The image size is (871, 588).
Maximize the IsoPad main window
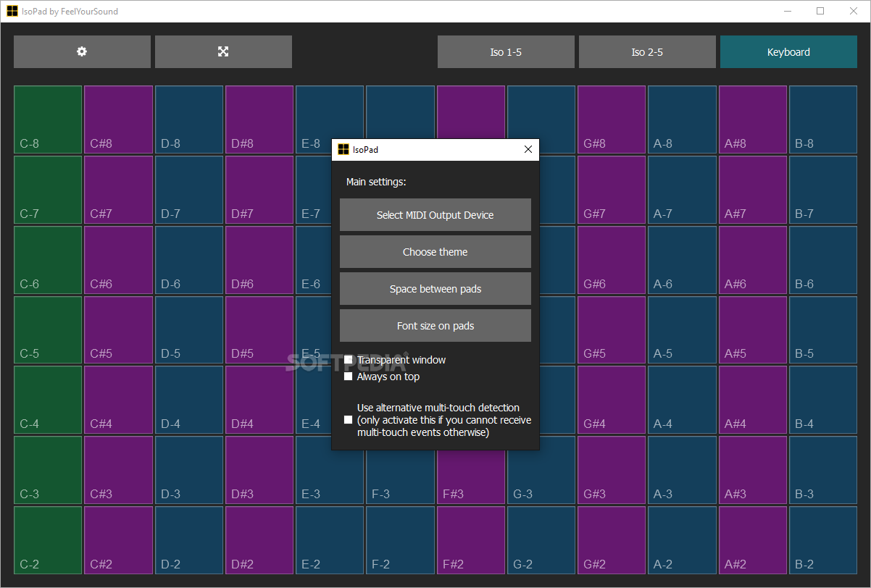tap(820, 11)
